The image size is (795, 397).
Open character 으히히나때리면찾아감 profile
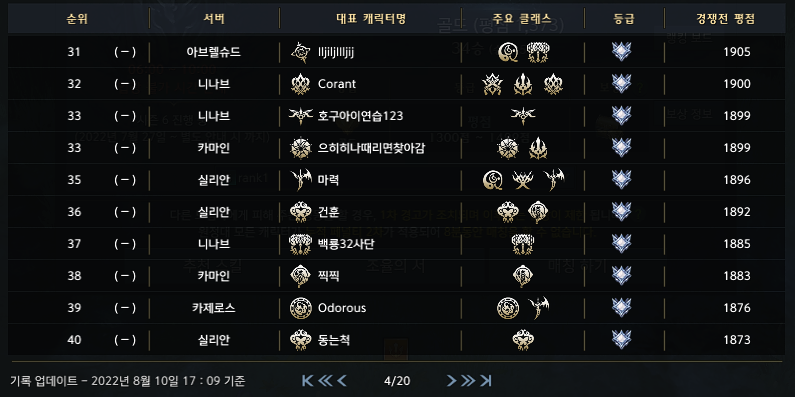[x=371, y=148]
